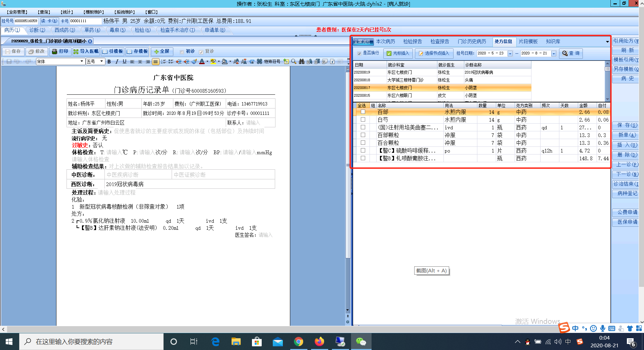Click the 选择节点插入 node insert button
The width and height of the screenshot is (644, 350).
434,53
